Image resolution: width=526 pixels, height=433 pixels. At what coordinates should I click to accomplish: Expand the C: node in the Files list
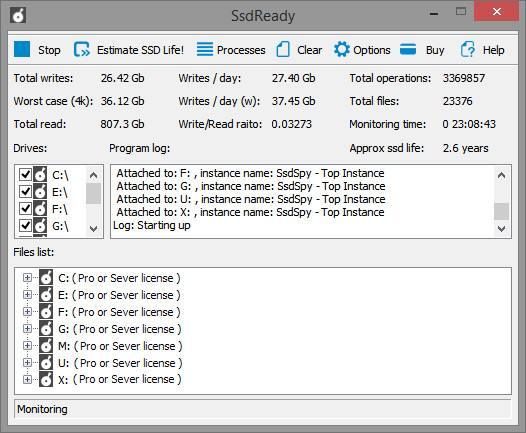point(27,278)
